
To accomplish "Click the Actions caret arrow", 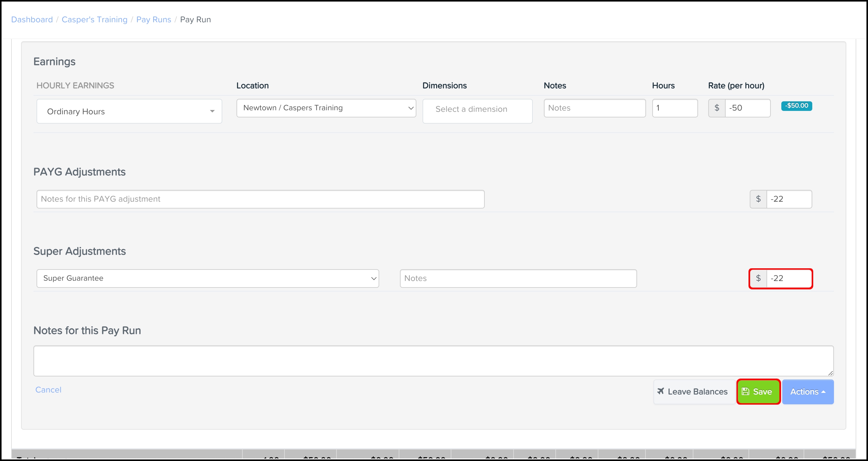I will [823, 392].
